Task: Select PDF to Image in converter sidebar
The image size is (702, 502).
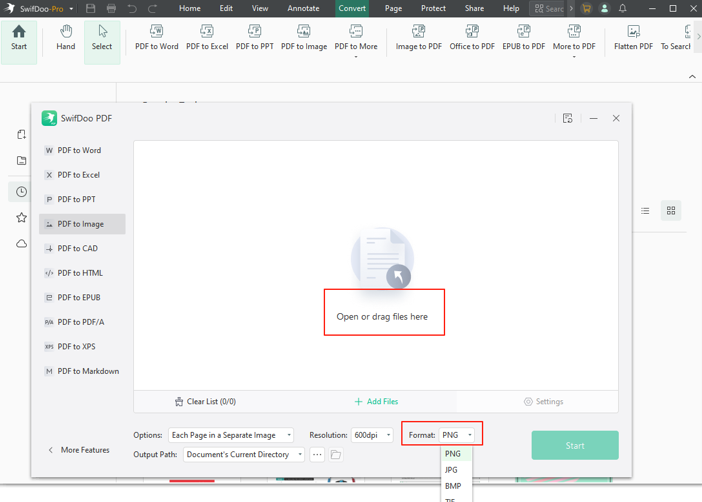Action: pyautogui.click(x=82, y=224)
